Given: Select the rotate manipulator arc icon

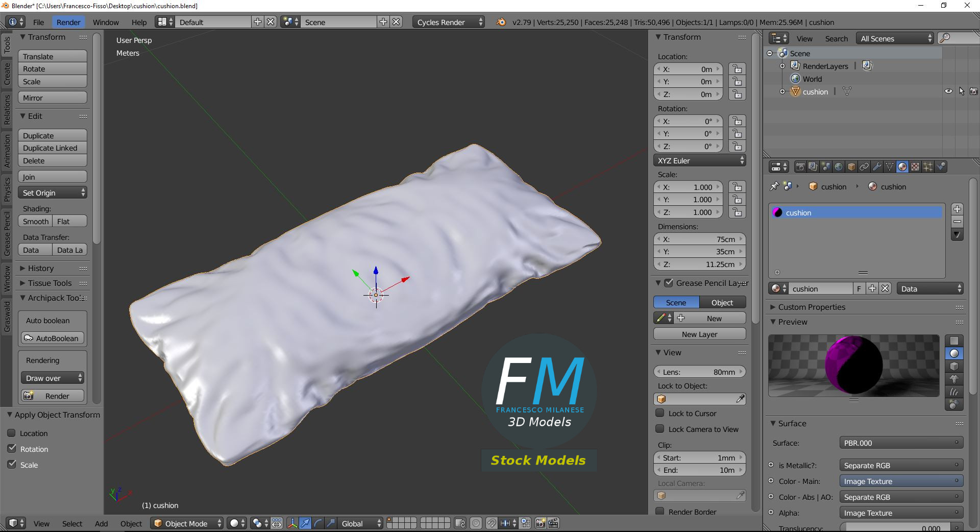Looking at the screenshot, I should [318, 523].
